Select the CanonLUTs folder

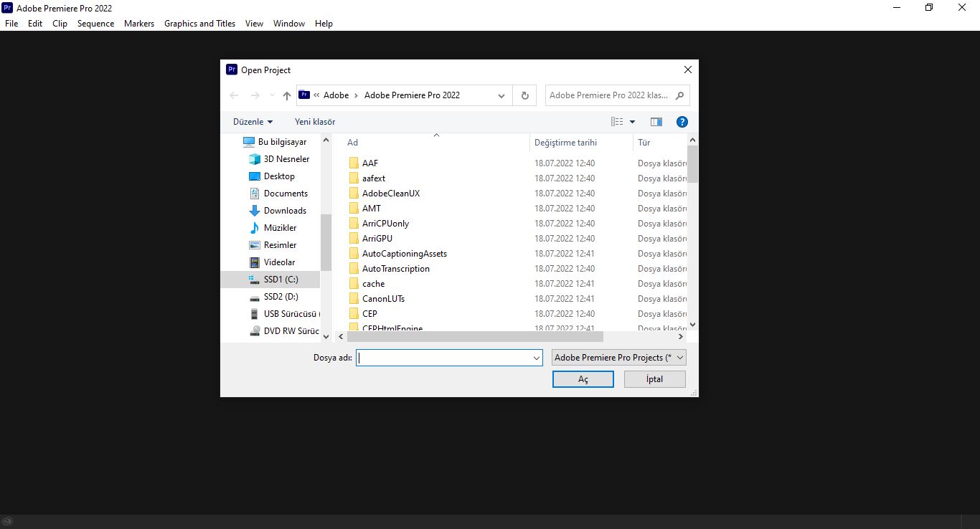pos(383,299)
